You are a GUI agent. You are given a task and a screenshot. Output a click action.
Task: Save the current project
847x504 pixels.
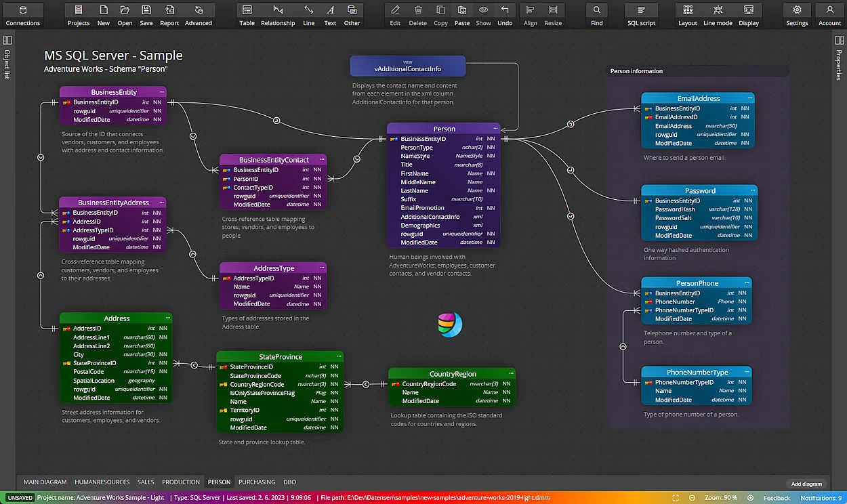(x=146, y=16)
